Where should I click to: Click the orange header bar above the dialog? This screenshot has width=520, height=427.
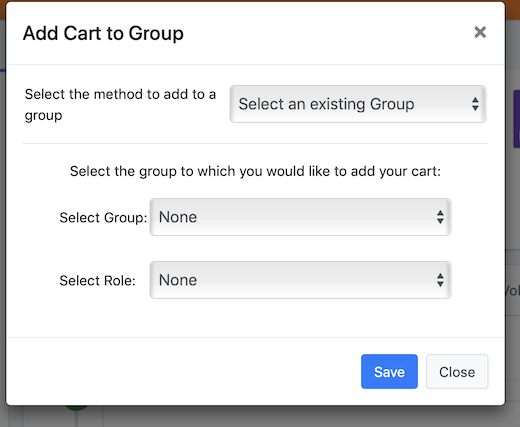click(260, 1)
